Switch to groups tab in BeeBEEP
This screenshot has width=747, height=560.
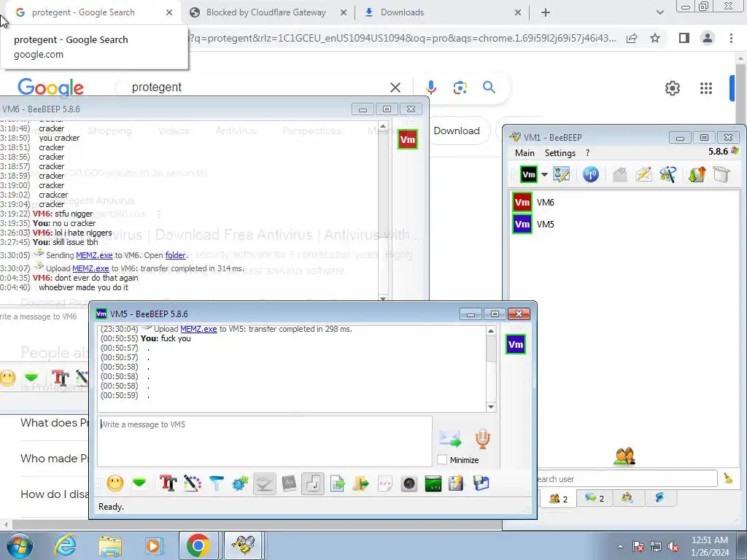tap(627, 497)
